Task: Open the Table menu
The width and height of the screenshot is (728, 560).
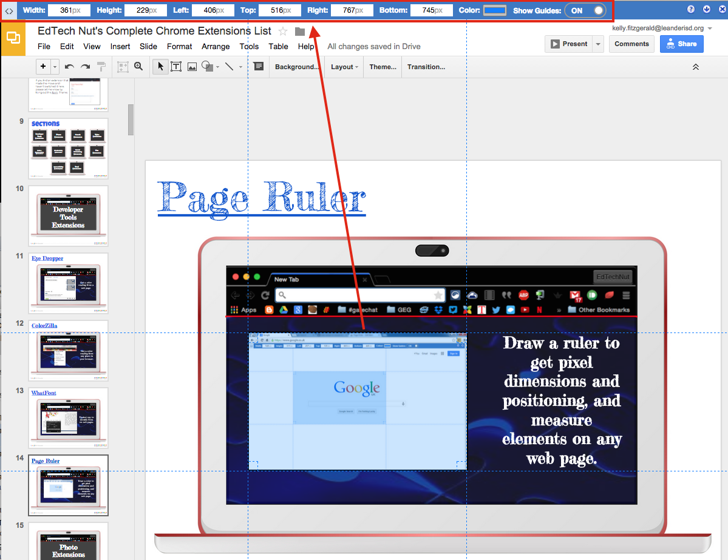Action: [x=278, y=46]
